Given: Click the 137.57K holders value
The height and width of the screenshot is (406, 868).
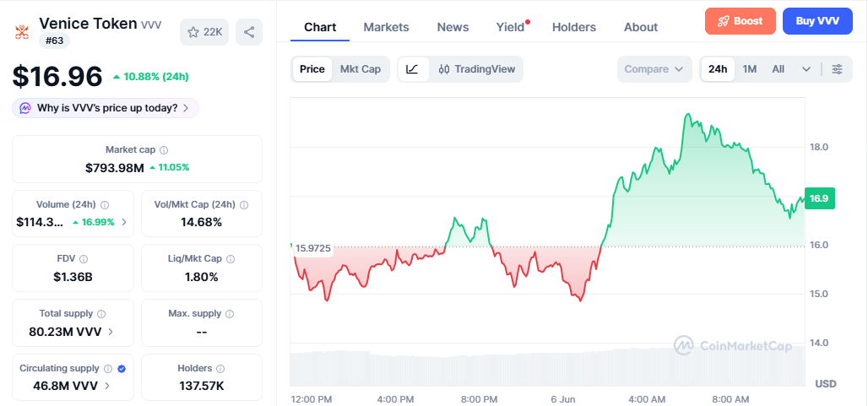Looking at the screenshot, I should pos(202,386).
